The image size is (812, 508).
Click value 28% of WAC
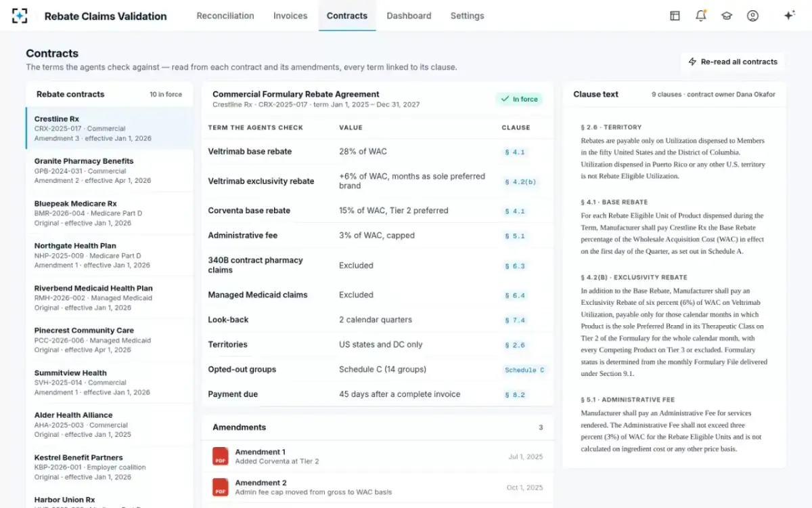click(x=363, y=152)
